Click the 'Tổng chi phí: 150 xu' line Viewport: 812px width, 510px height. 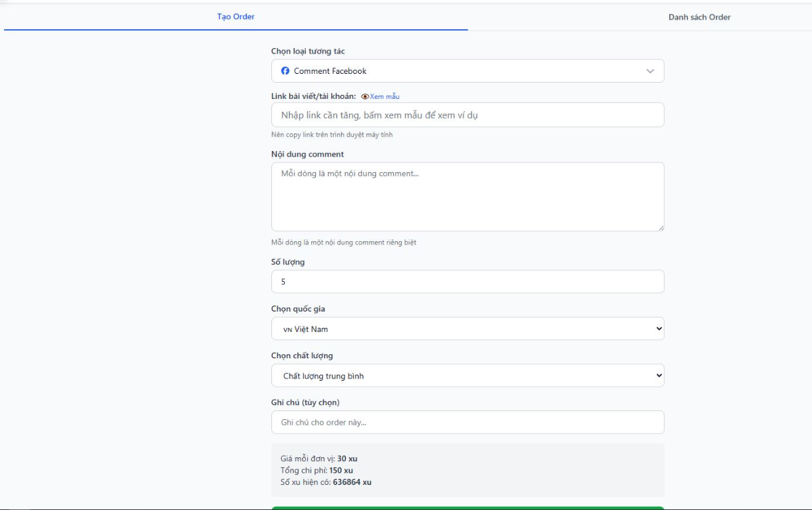[x=317, y=470]
